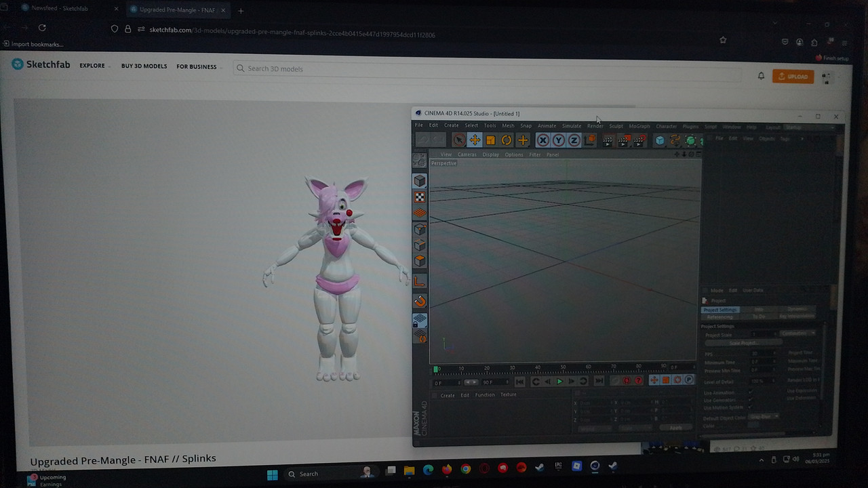Select the Live Selection tool in Cinema 4D

point(459,140)
